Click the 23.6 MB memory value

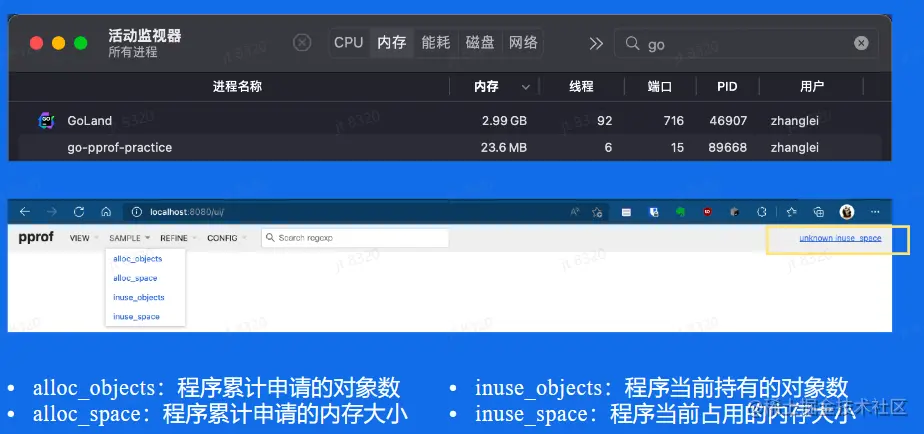click(504, 147)
